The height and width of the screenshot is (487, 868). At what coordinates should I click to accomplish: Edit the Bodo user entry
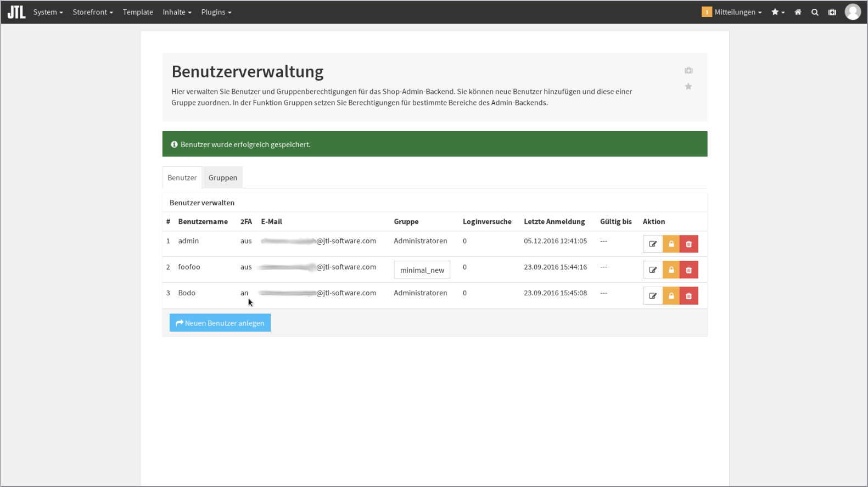coord(652,296)
